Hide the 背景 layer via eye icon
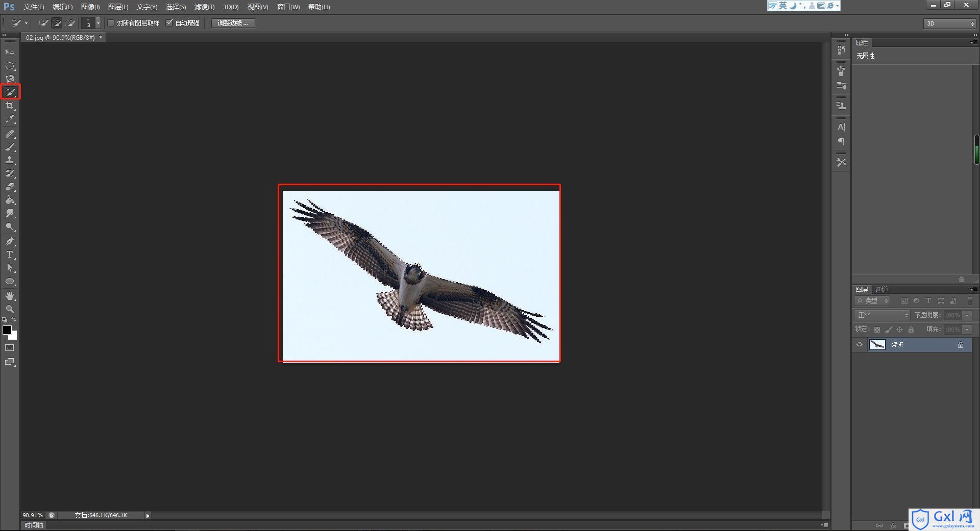Image resolution: width=980 pixels, height=531 pixels. [x=860, y=345]
